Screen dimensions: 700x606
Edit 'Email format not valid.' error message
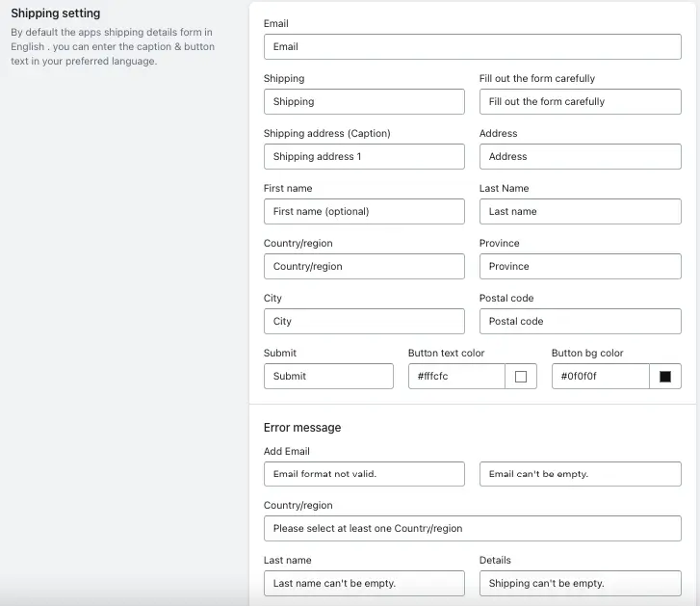[x=364, y=474]
